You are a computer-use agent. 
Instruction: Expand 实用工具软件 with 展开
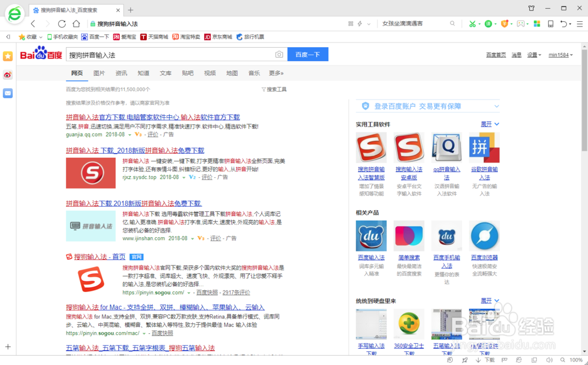[490, 124]
